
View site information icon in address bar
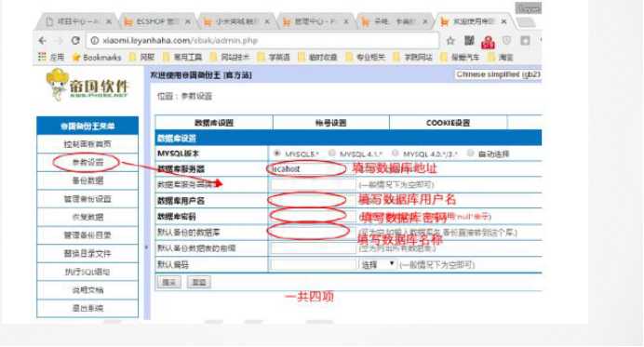[x=95, y=41]
